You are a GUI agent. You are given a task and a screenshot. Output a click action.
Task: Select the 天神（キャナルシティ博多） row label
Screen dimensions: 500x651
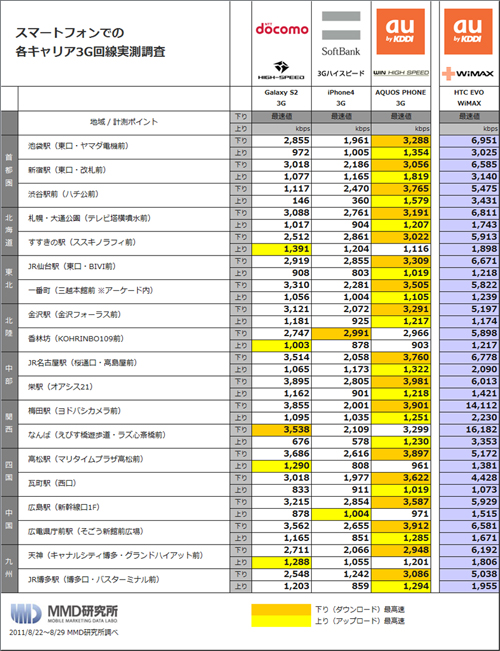coord(115,556)
